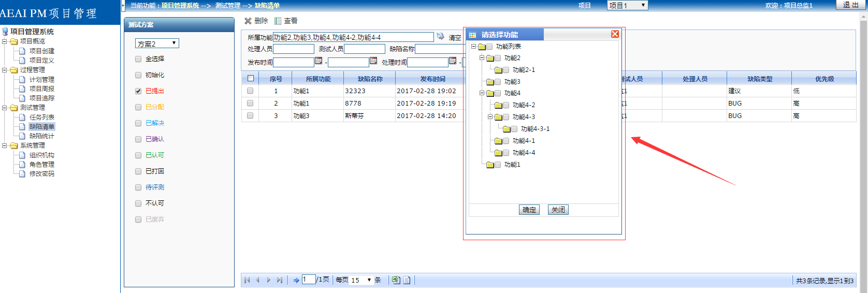Click the 任务列表 page icon in sidebar
Screen dimensions: 868x293
coord(22,117)
